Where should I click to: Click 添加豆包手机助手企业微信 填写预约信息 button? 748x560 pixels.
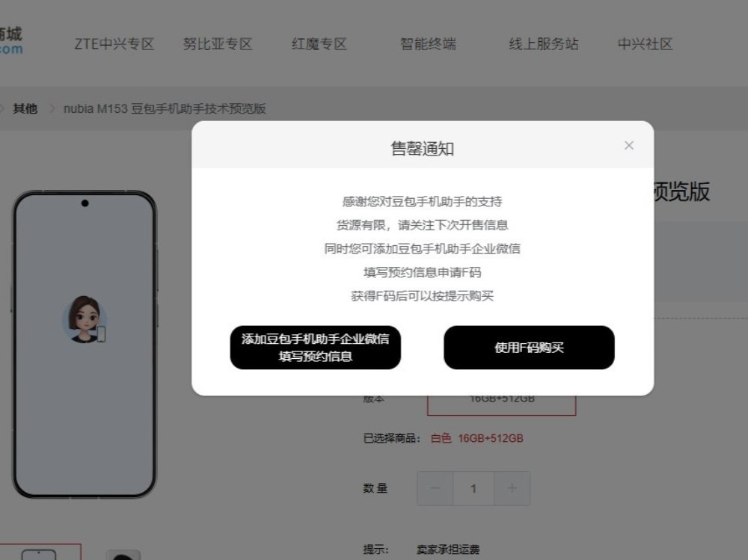[316, 347]
